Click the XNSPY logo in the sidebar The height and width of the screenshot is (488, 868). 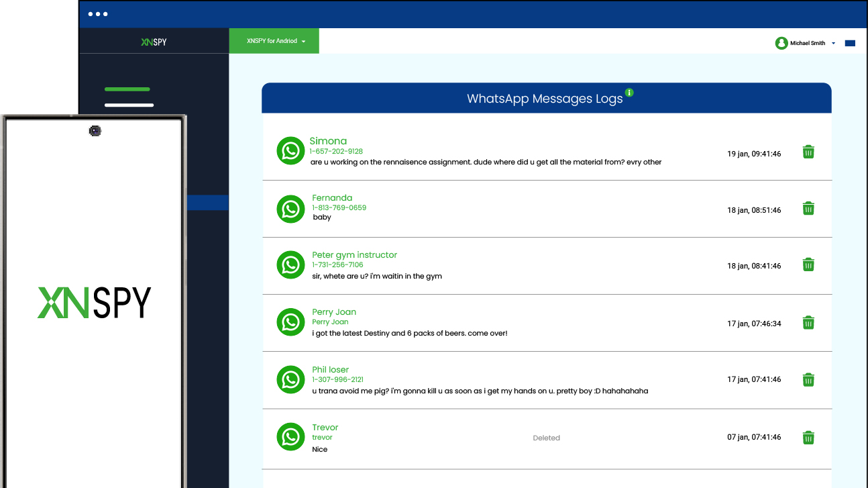154,42
